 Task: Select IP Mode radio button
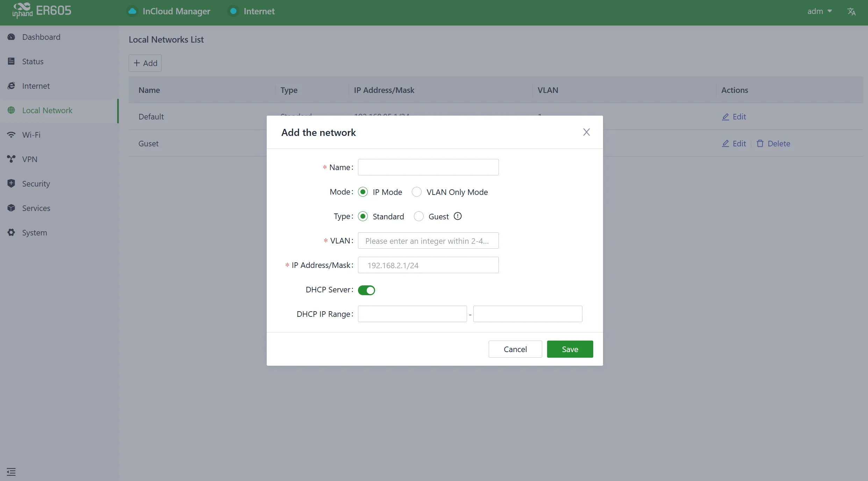point(363,192)
